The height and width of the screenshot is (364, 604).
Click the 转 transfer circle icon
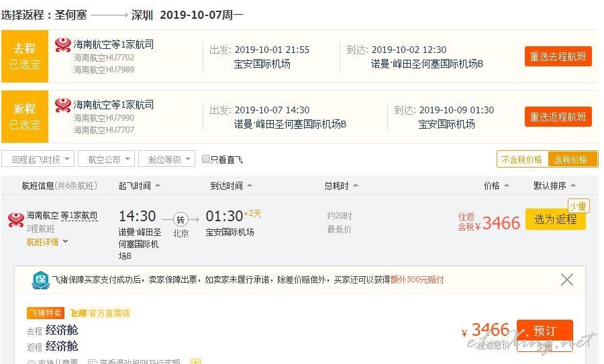[181, 220]
